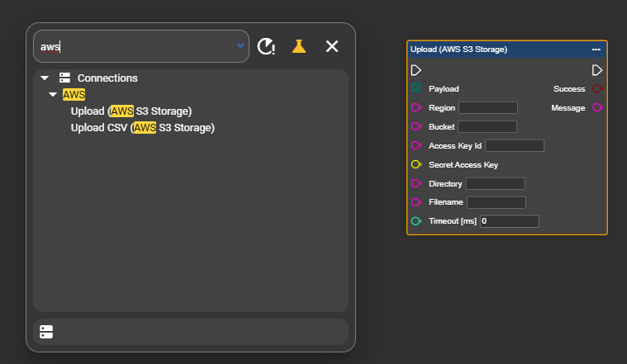
Task: Click the green Payload input pin
Action: pos(416,88)
